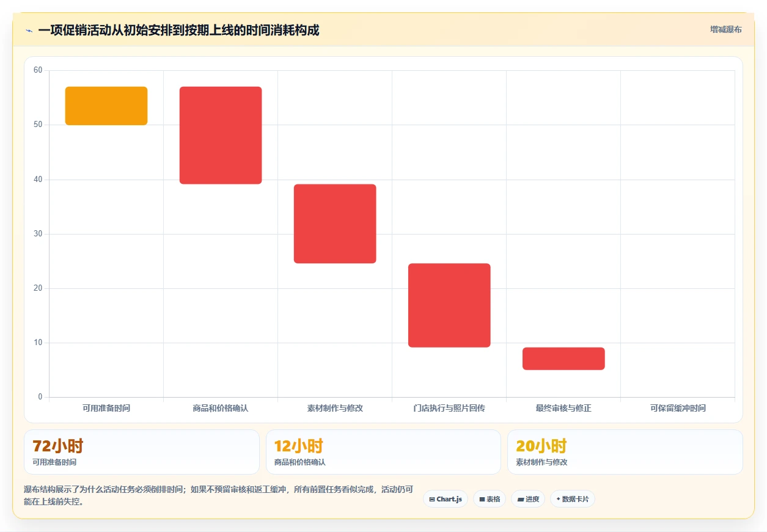Click the 表格 tag chip
Viewport: 767px width, 532px height.
pos(490,499)
